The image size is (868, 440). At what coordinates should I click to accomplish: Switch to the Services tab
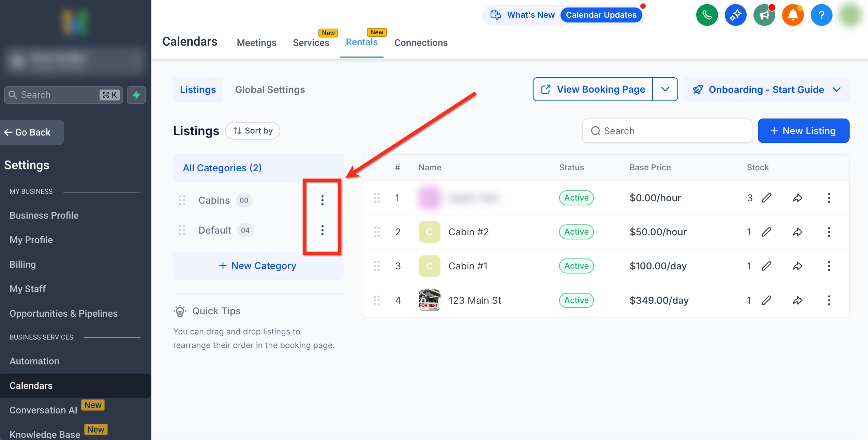[311, 43]
